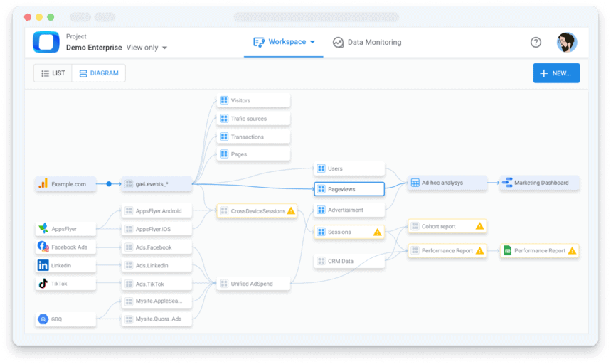Open the View only permission dropdown
This screenshot has height=364, width=611.
click(147, 48)
